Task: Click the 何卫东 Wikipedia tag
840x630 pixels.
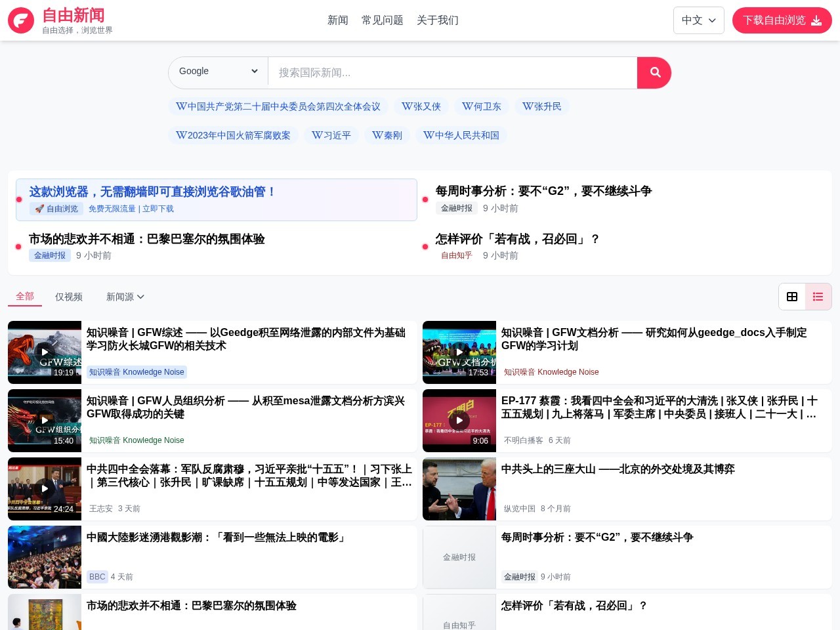Action: point(482,106)
